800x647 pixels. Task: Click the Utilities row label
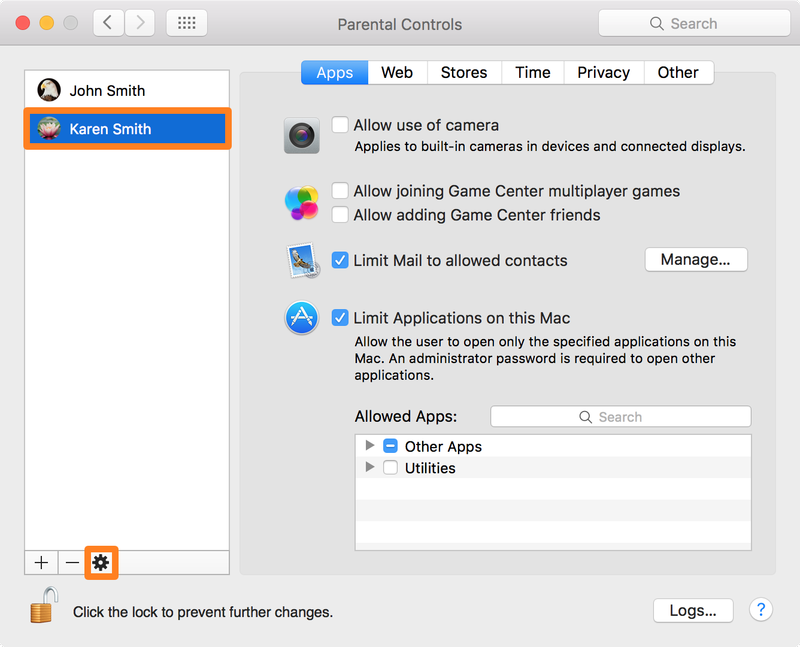pyautogui.click(x=430, y=468)
